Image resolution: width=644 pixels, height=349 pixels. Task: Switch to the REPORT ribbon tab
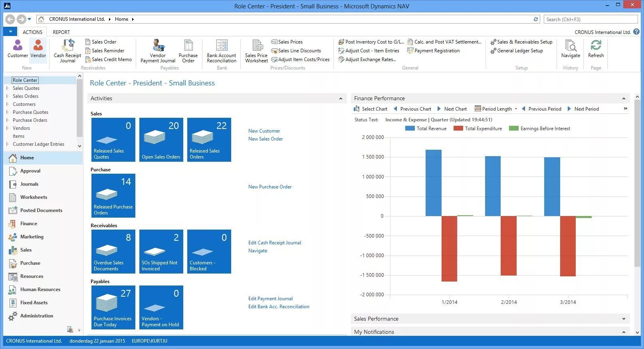coord(61,32)
